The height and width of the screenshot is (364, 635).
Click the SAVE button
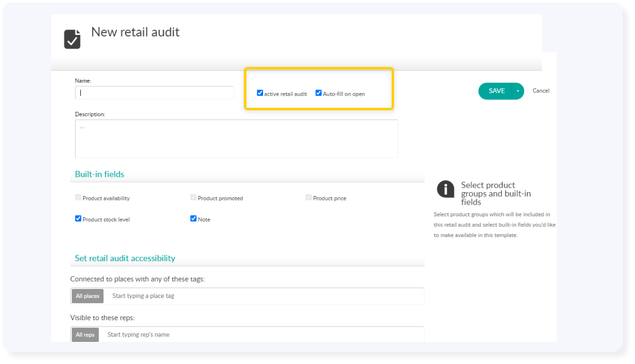tap(496, 91)
